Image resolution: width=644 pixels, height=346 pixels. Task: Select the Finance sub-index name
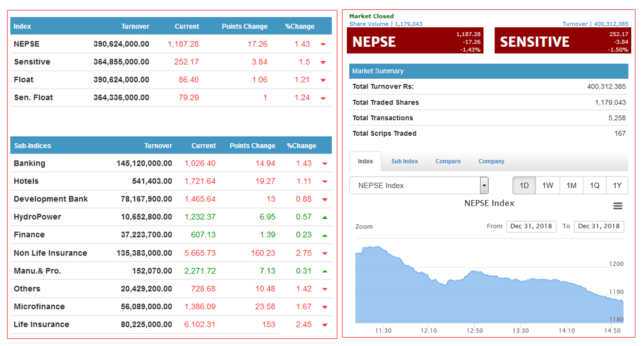coord(29,235)
